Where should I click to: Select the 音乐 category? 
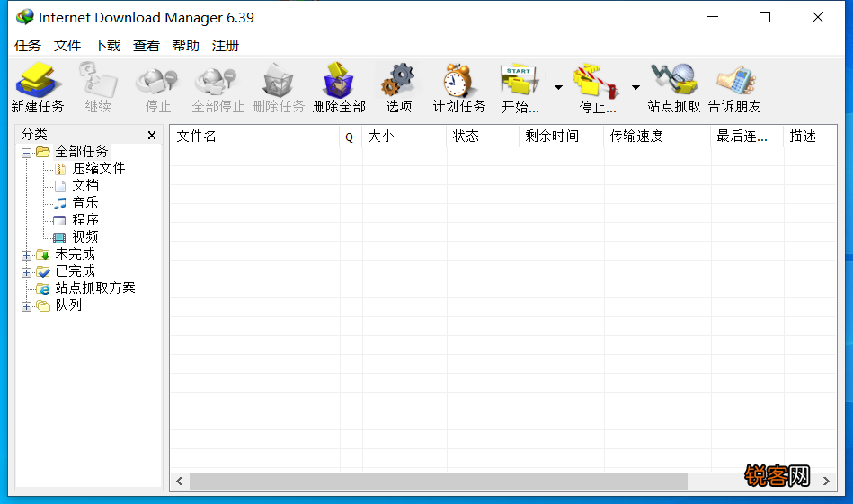click(x=85, y=203)
